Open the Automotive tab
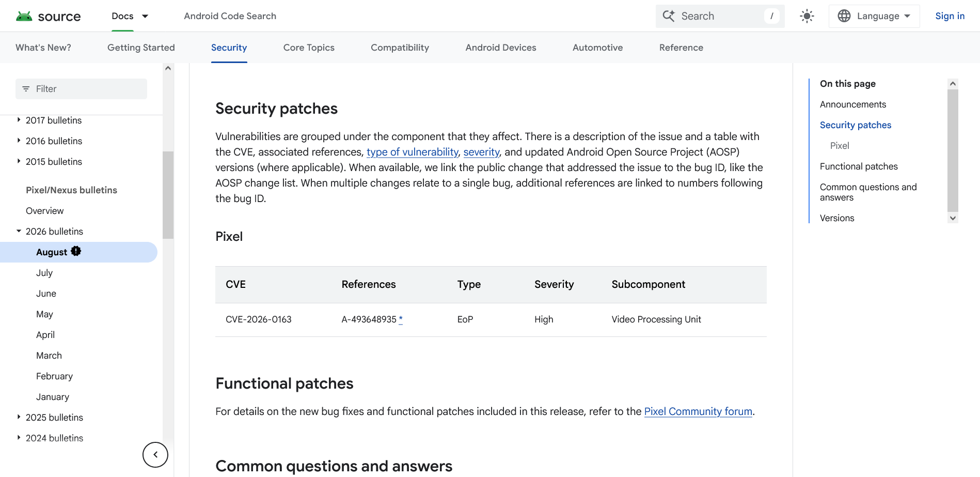980x477 pixels. click(597, 48)
